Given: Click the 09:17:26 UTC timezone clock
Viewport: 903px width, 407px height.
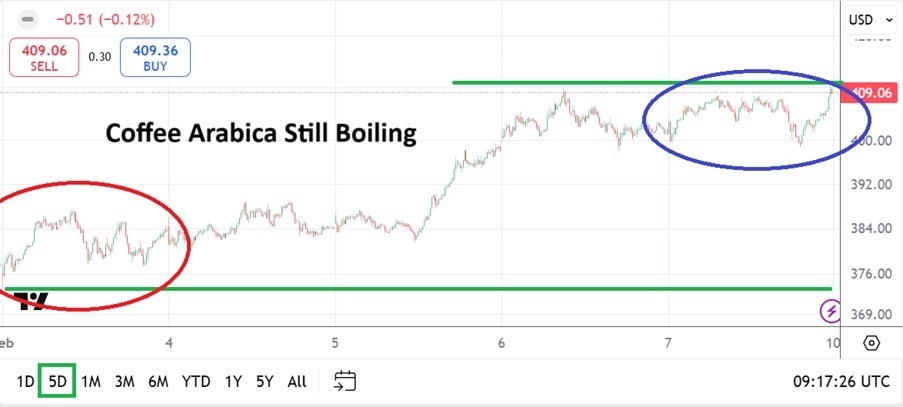Looking at the screenshot, I should 839,381.
